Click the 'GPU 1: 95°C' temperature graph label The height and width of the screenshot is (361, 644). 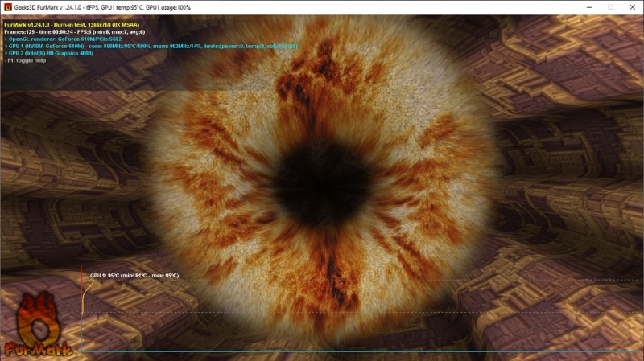pos(134,275)
